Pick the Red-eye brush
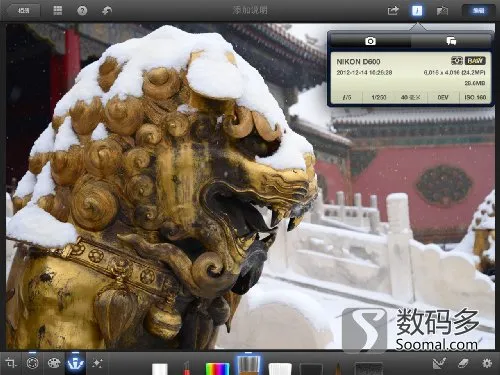This screenshot has height=375, width=500. click(x=186, y=368)
